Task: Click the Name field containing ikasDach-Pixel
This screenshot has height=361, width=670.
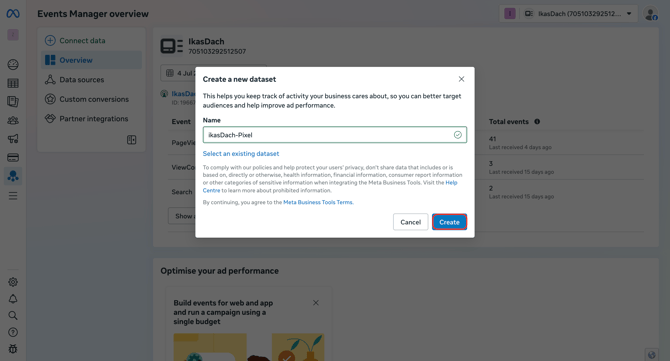Action: pos(335,135)
